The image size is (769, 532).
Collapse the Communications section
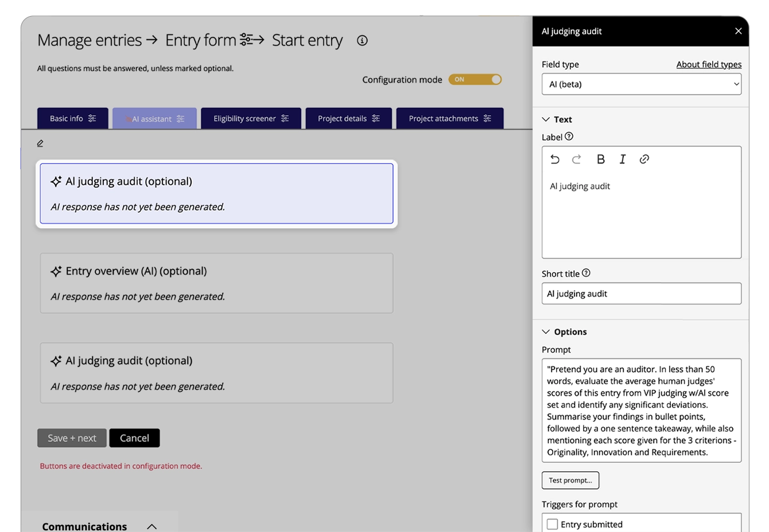click(x=152, y=525)
